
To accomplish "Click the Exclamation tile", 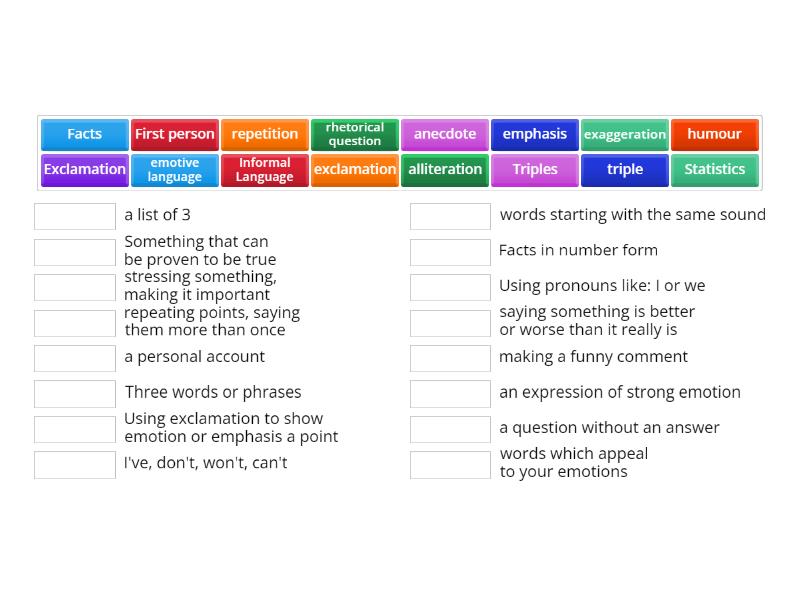I will click(x=84, y=169).
